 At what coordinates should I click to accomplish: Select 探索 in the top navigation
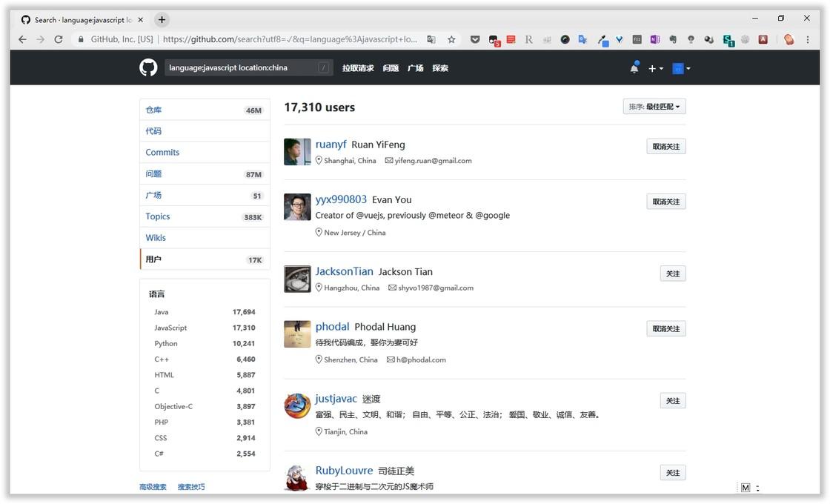click(x=440, y=67)
